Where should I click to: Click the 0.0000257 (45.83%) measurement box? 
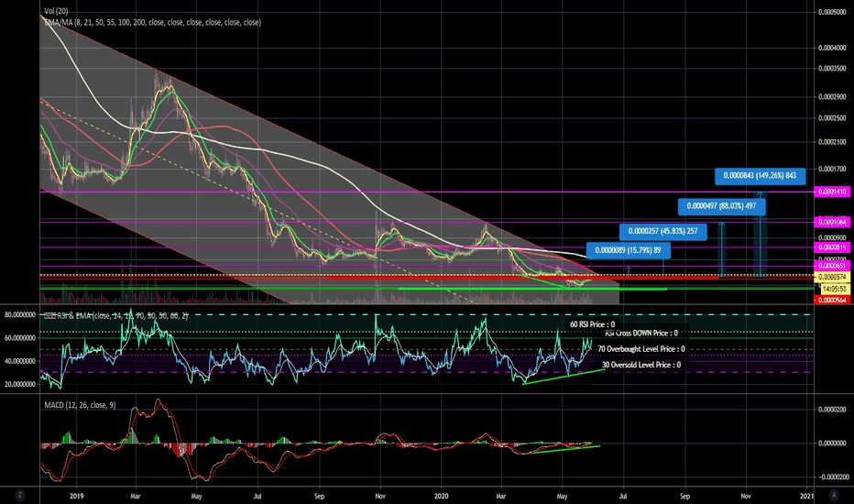(x=662, y=231)
